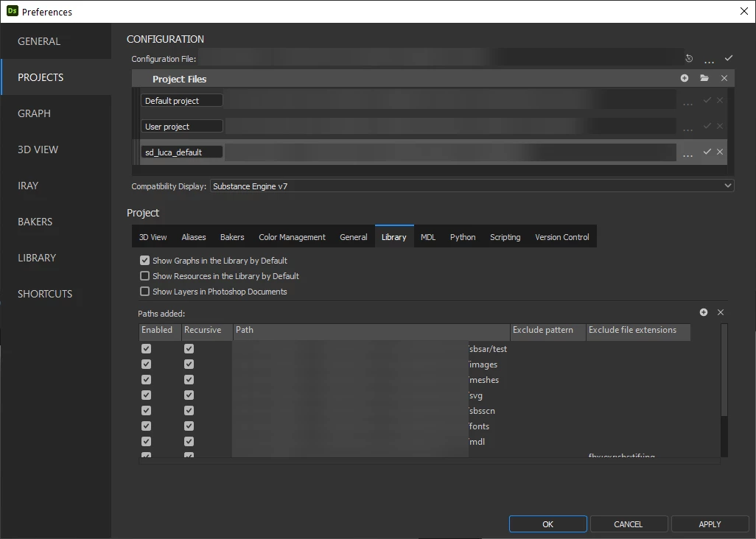This screenshot has width=756, height=539.
Task: Edit the sd_luca_default name field
Action: tap(182, 152)
